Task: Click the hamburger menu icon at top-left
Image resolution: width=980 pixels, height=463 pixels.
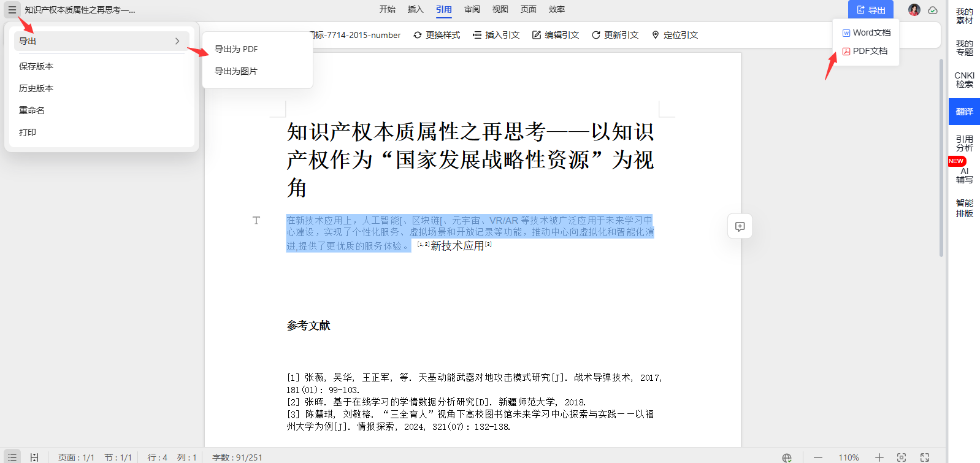Action: (x=12, y=10)
